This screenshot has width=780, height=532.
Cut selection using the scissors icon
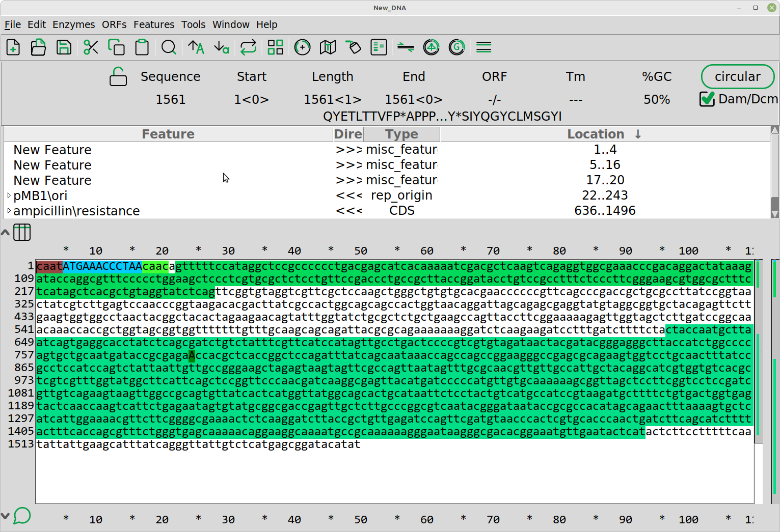(x=91, y=47)
